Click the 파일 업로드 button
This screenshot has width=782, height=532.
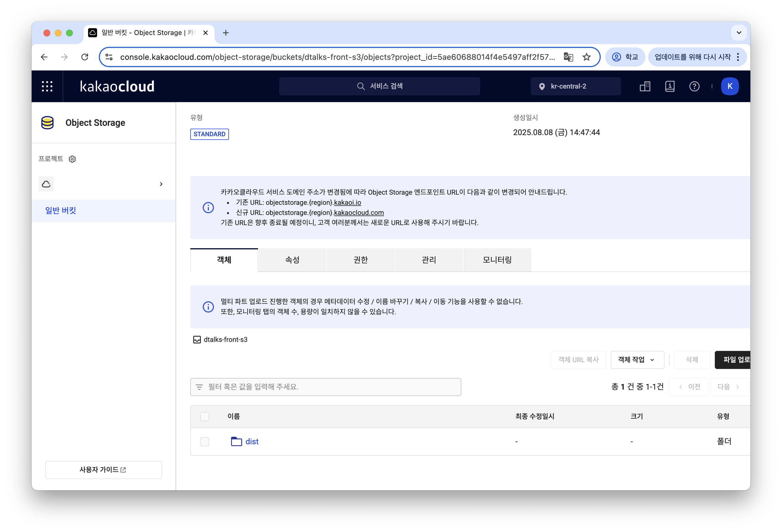pyautogui.click(x=733, y=360)
